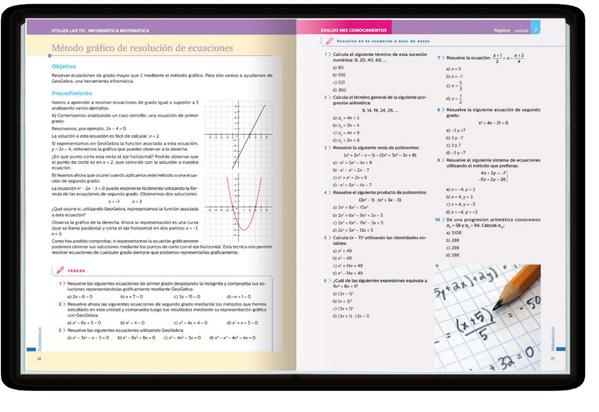Screen dimensions: 599x412
Task: Click the blue page marker at bottom right
Action: (561, 349)
